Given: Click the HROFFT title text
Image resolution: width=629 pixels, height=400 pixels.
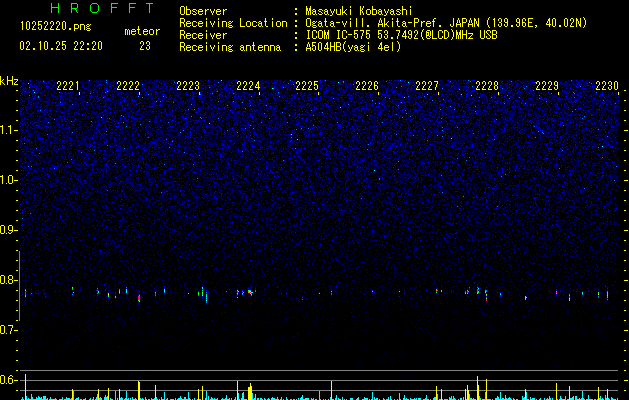Looking at the screenshot, I should (x=103, y=8).
